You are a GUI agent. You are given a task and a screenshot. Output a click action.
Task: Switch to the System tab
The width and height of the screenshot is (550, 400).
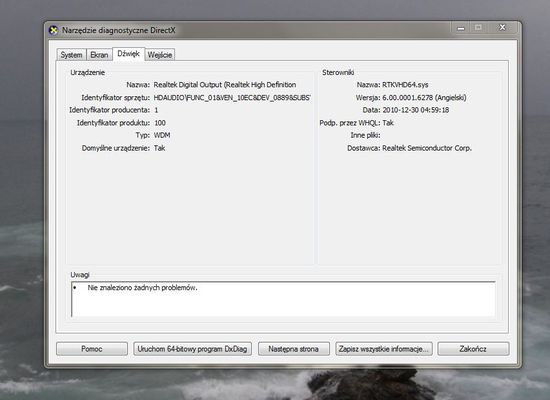coord(71,55)
